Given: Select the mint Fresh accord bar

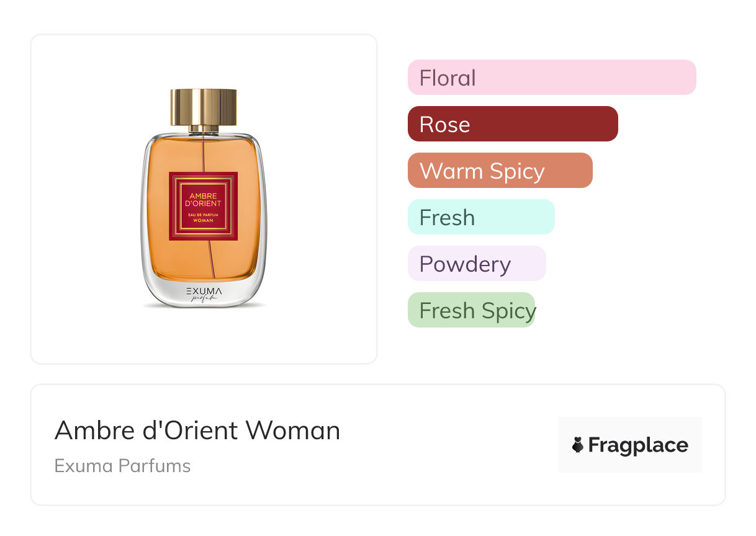Looking at the screenshot, I should coord(480,217).
